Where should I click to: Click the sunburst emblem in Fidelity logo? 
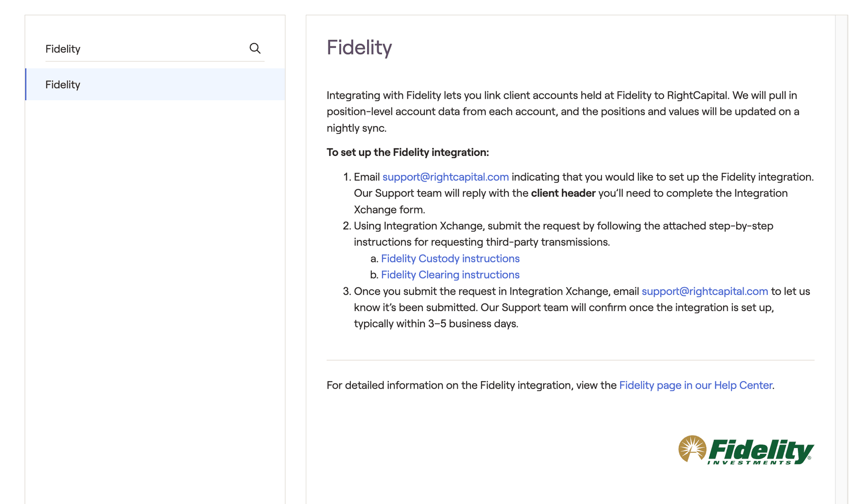point(692,448)
